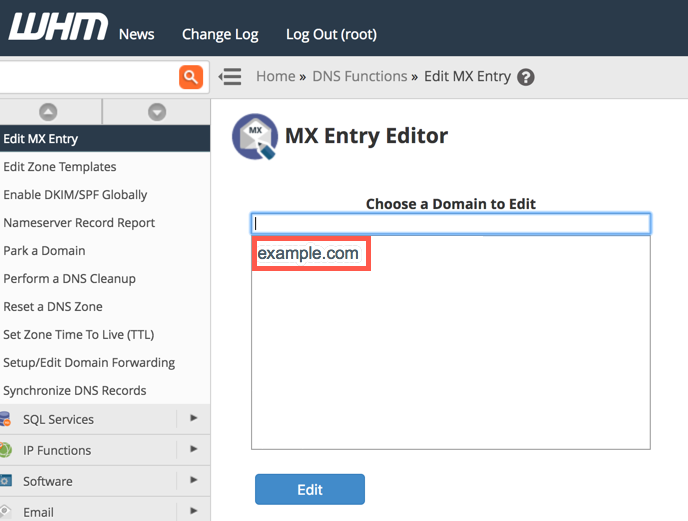Expand the Software section arrow

click(194, 480)
